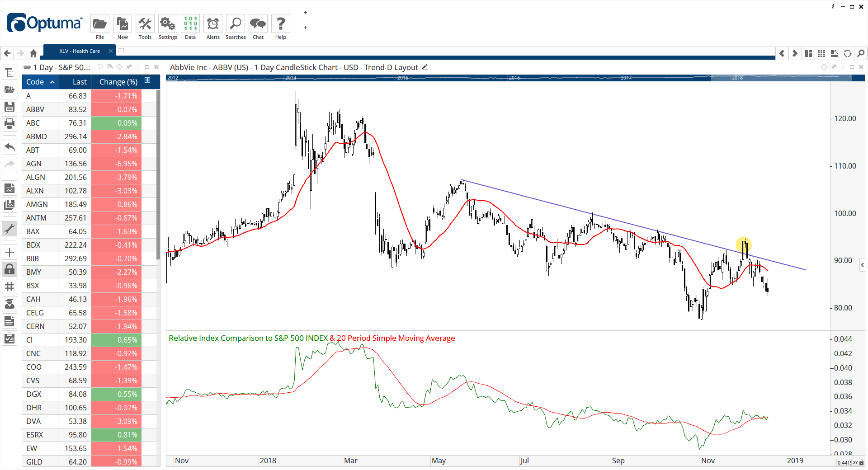Image resolution: width=868 pixels, height=470 pixels.
Task: Open the checklist clipboard icon in sidebar
Action: coord(9,338)
